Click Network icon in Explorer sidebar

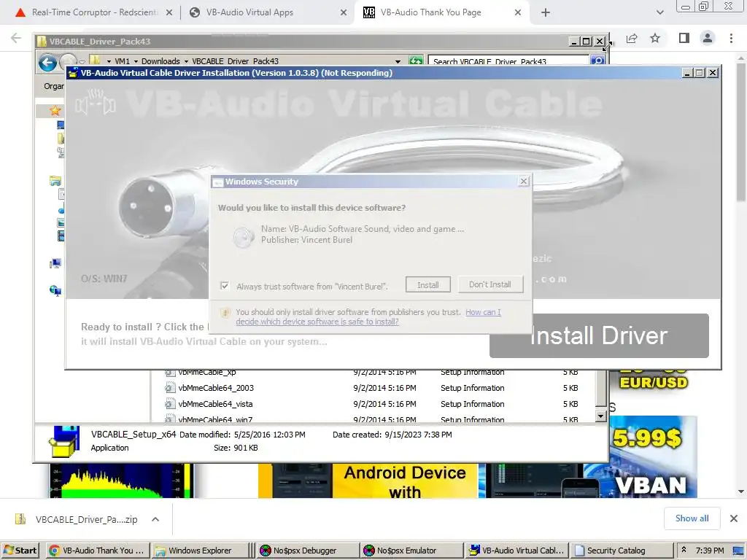point(55,290)
